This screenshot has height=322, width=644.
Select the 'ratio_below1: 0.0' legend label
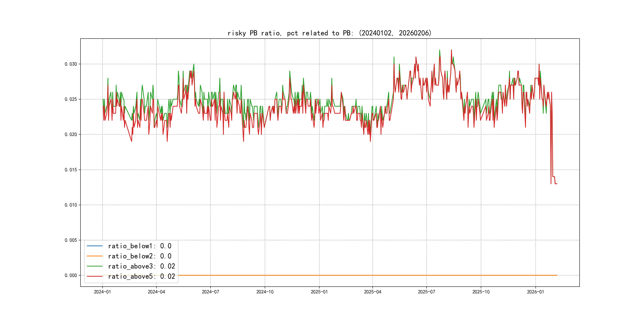[140, 246]
